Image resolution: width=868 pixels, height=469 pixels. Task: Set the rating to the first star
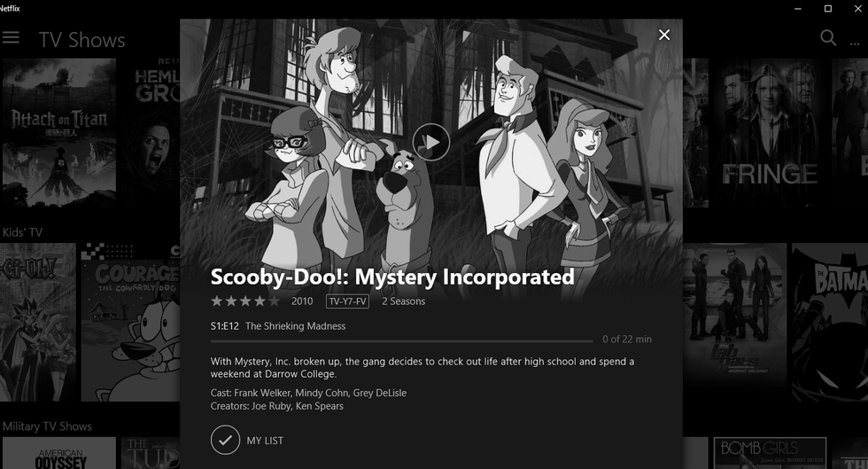point(216,301)
